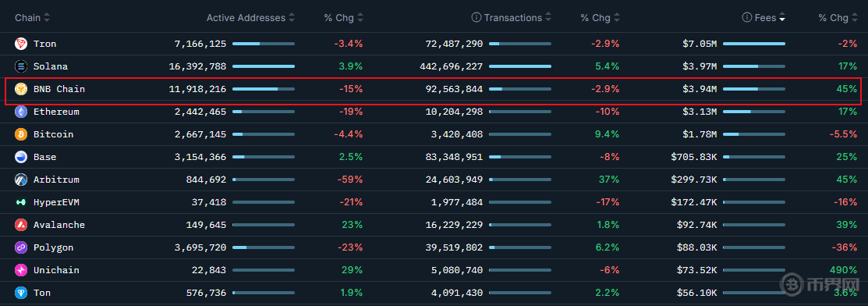Click Ton active addresses change 1.9%
868x306 pixels.
(x=351, y=293)
